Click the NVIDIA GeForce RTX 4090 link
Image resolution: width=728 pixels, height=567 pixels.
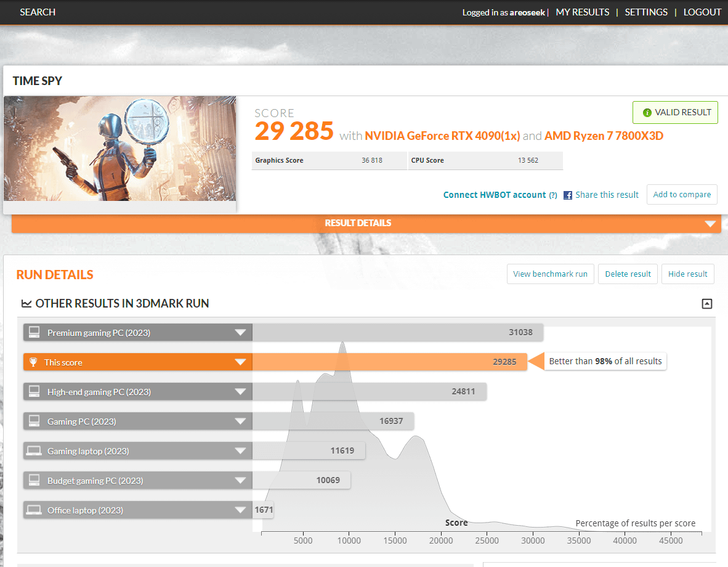442,136
